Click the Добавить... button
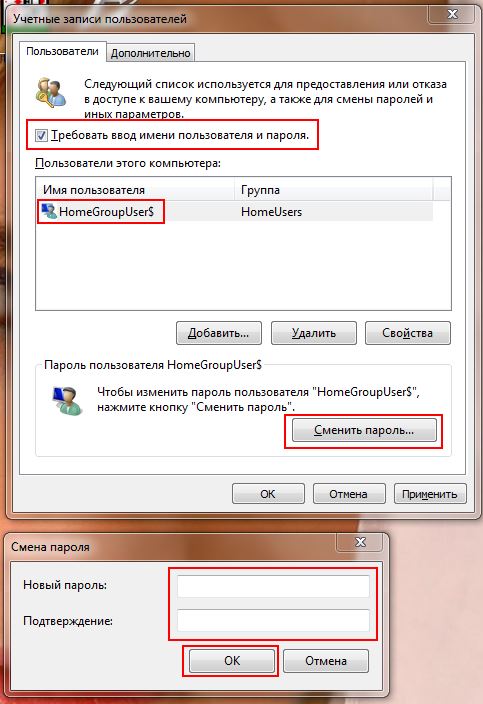483x704 pixels. point(219,333)
